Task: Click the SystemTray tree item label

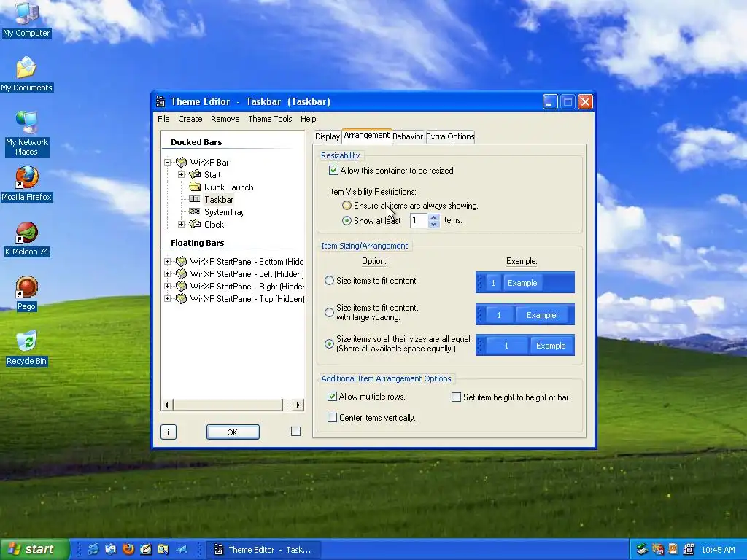Action: [x=225, y=212]
